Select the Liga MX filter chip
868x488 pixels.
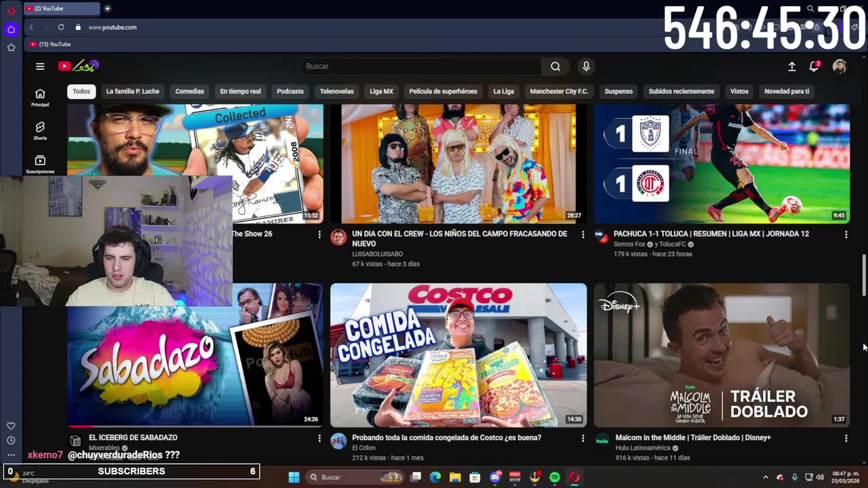pyautogui.click(x=381, y=91)
